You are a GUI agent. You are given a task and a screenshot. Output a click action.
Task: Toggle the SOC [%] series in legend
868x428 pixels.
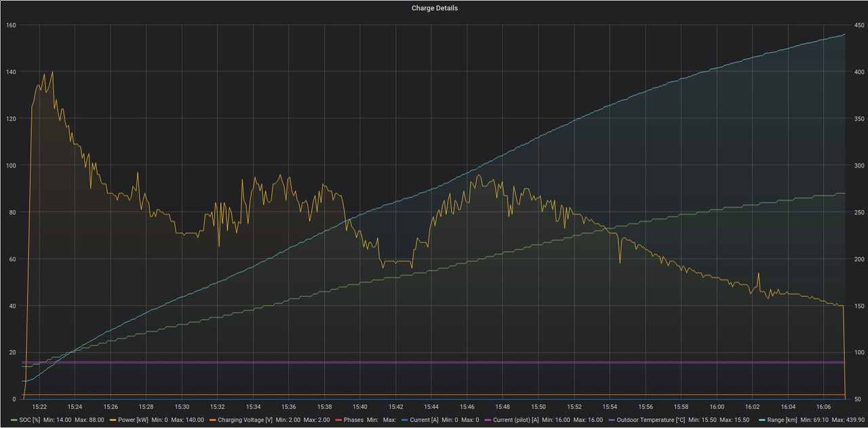pos(30,420)
